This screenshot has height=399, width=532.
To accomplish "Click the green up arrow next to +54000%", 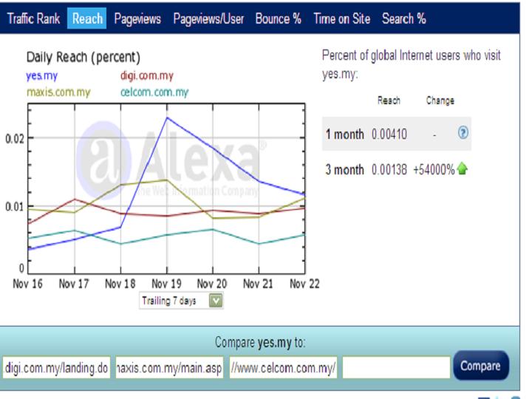I will pyautogui.click(x=462, y=168).
